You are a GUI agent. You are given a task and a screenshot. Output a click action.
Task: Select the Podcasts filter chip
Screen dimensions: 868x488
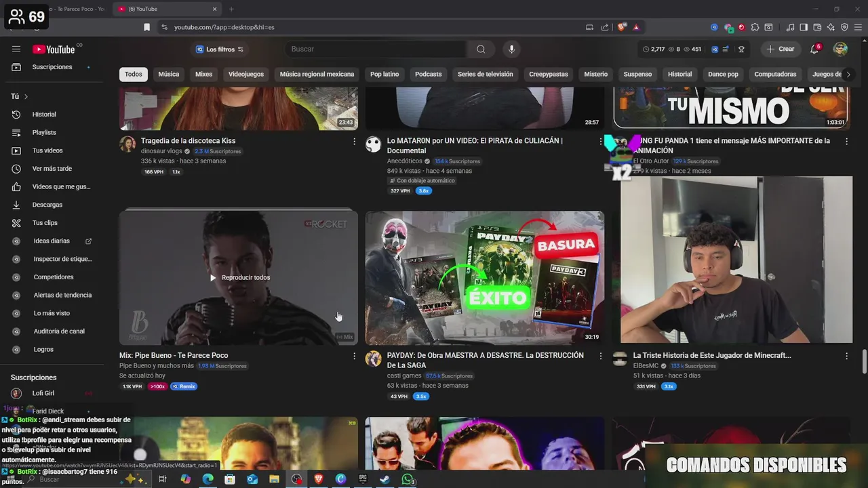[x=428, y=75]
